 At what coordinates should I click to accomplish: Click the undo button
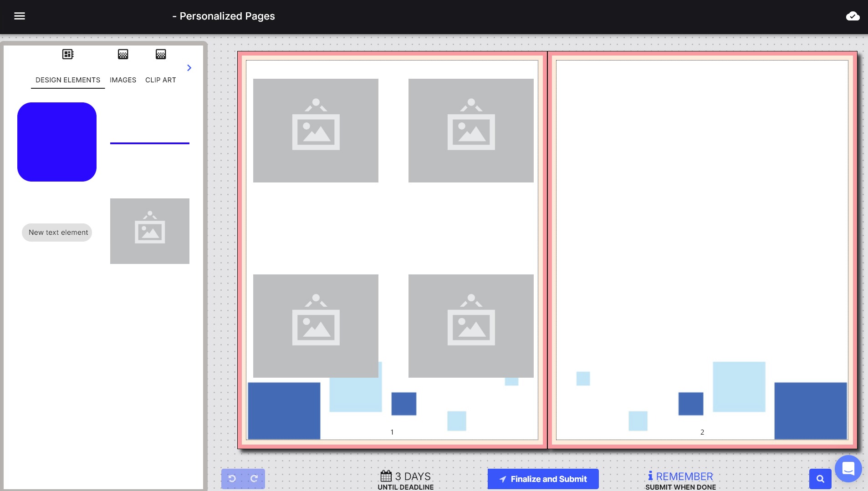click(232, 479)
